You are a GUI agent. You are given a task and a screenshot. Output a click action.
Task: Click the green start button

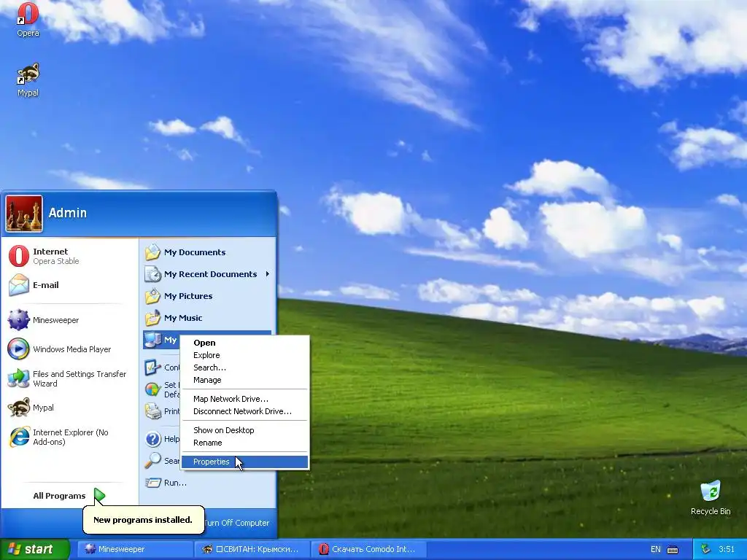[x=34, y=549]
